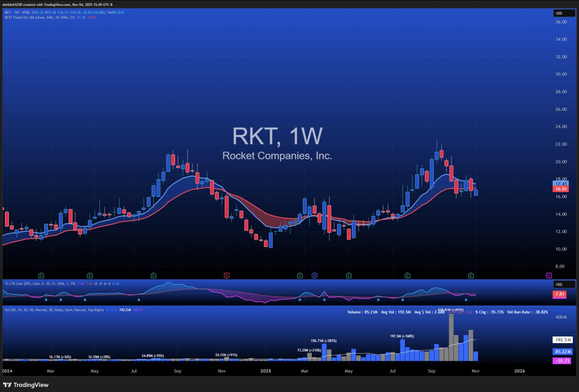The height and width of the screenshot is (392, 579).
Task: Click the 73.29M (+210%) volume annotation
Action: (x=309, y=350)
